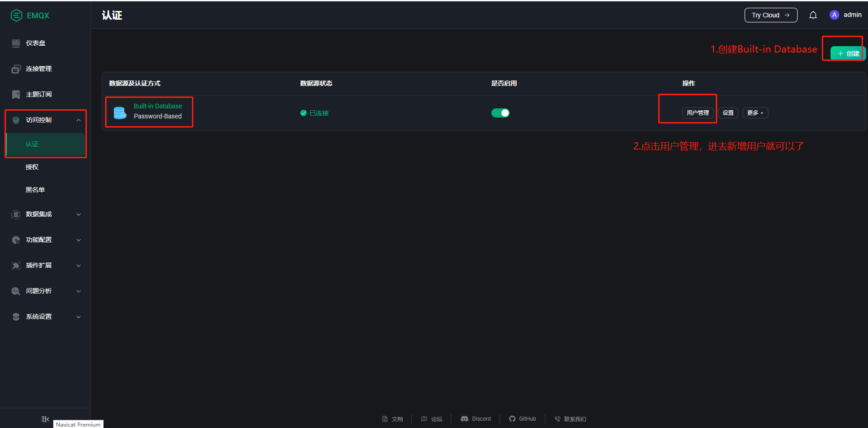Open the 文档 footer link
Viewport: 868px width, 428px height.
click(x=397, y=419)
